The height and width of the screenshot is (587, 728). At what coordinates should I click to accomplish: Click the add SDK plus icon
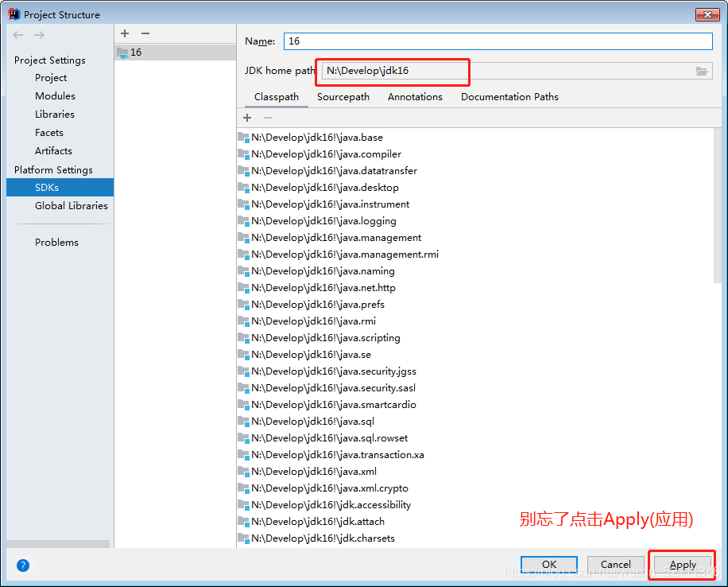coord(124,33)
